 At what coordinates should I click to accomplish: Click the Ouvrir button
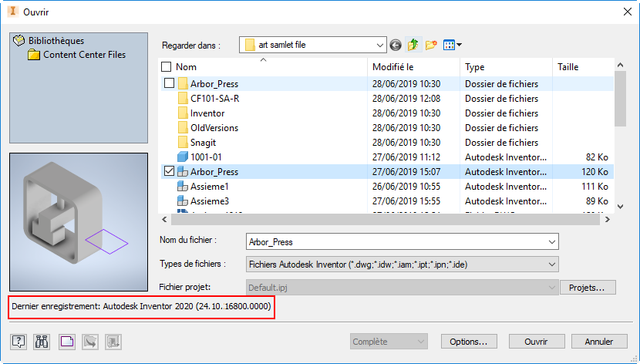tap(537, 342)
